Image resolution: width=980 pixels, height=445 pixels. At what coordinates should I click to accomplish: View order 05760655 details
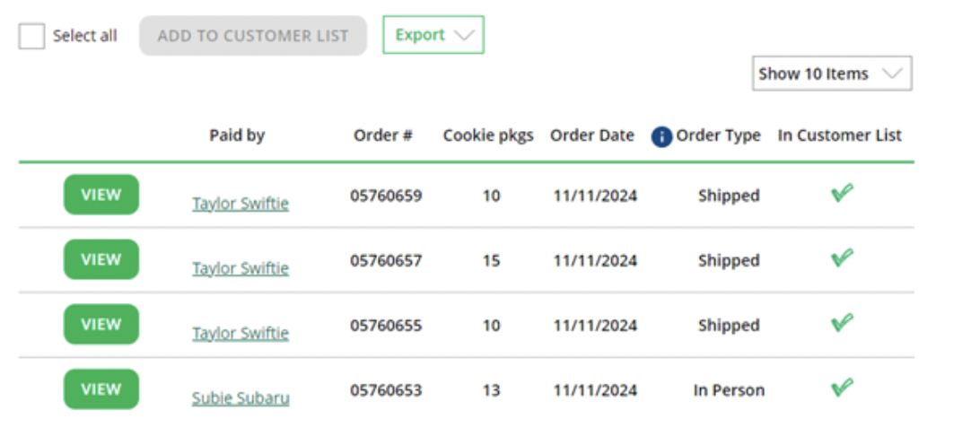coord(101,325)
